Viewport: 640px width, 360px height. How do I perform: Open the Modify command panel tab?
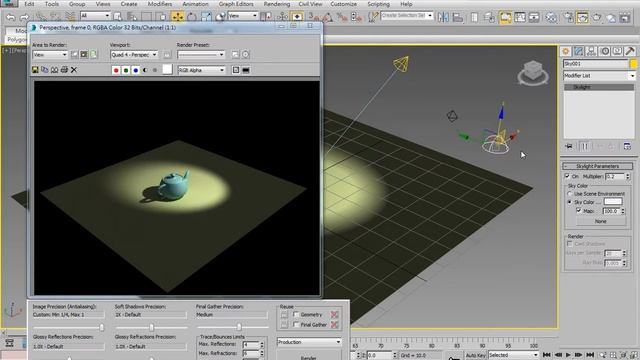[578, 51]
